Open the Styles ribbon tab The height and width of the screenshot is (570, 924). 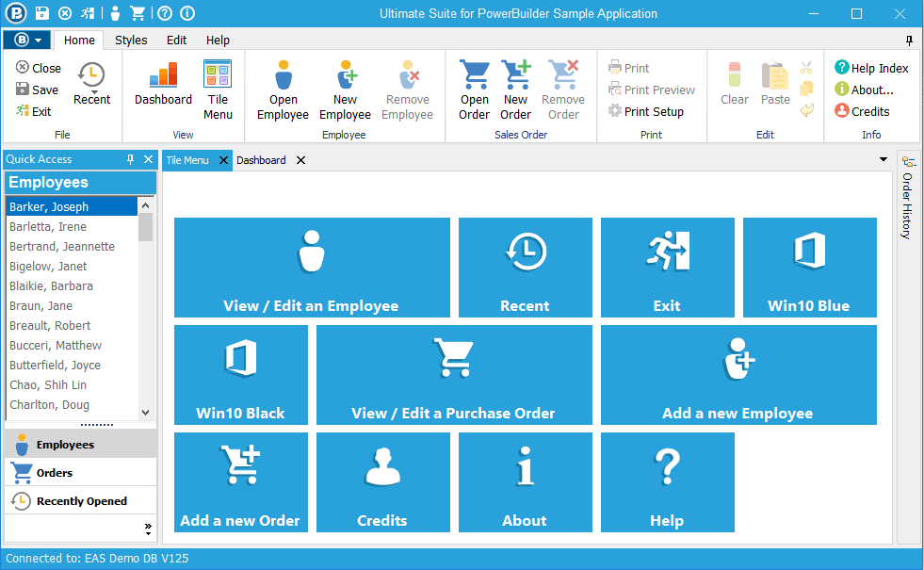tap(131, 41)
